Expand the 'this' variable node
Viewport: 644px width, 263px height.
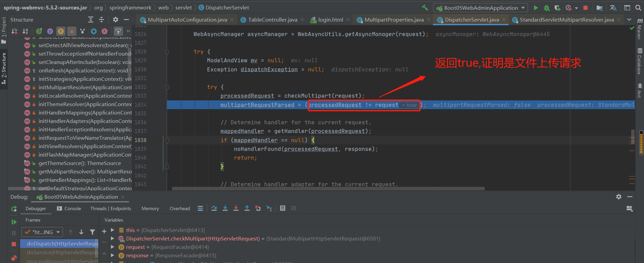click(113, 230)
